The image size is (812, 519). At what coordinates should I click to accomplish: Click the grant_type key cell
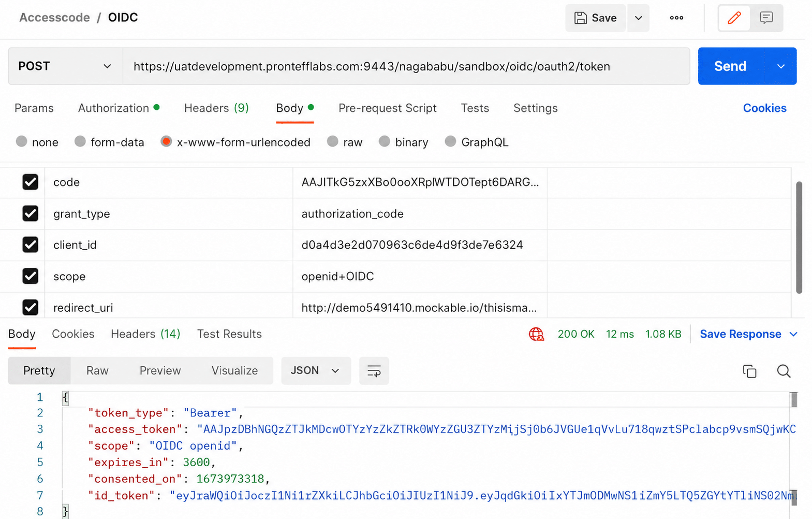click(169, 214)
